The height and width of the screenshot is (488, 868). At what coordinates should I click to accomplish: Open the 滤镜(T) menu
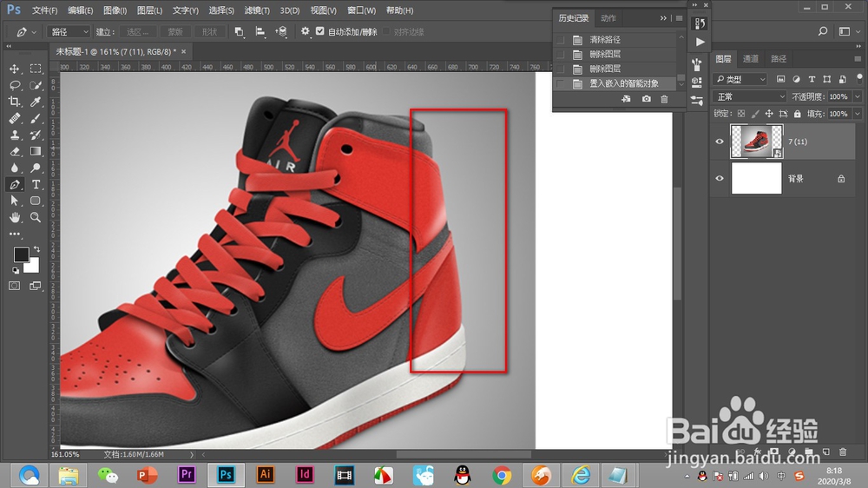257,10
